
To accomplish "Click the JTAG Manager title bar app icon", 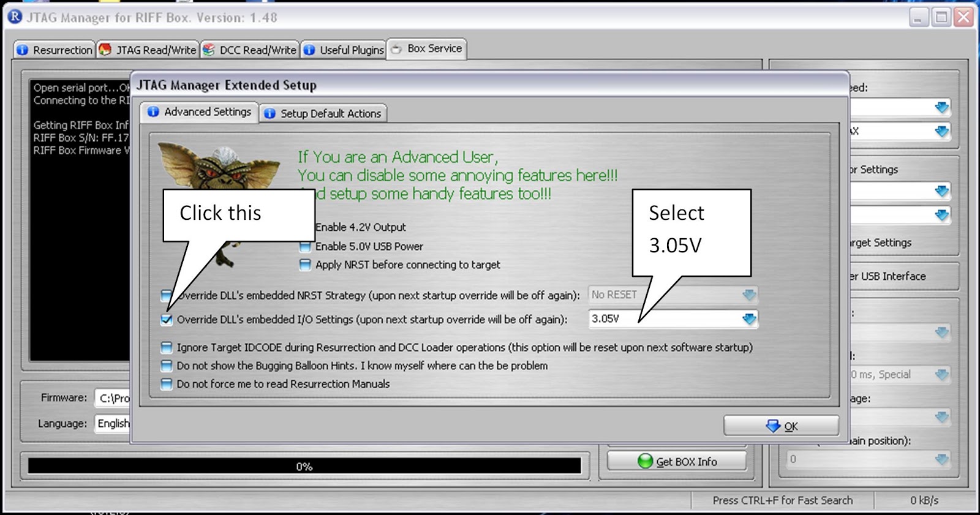I will click(15, 17).
